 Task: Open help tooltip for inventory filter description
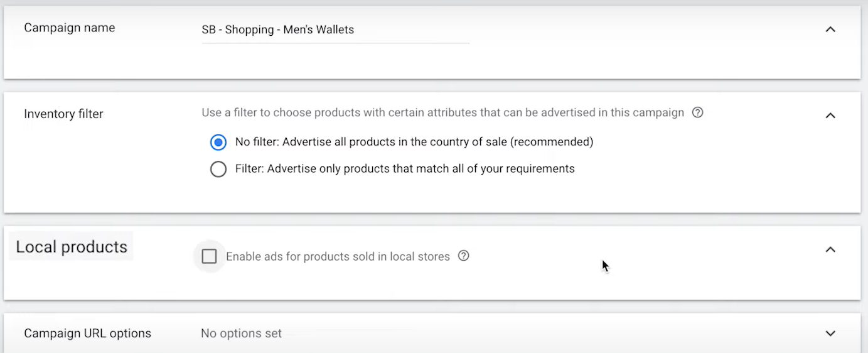(697, 113)
